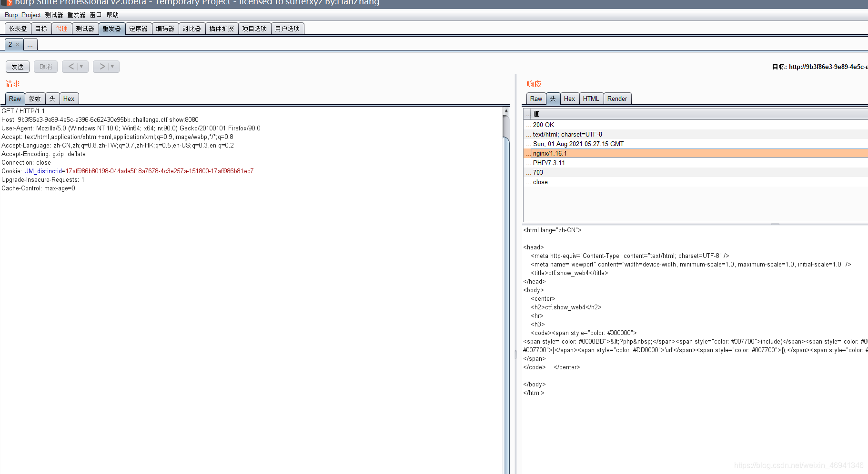
Task: Click the request editor vertical scrollbar thumb
Action: coord(506,305)
